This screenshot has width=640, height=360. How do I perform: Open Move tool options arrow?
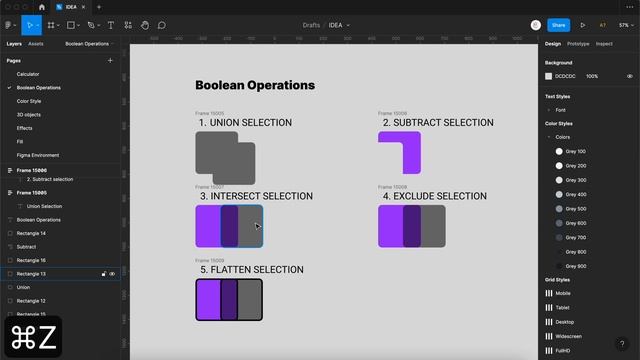pos(37,25)
